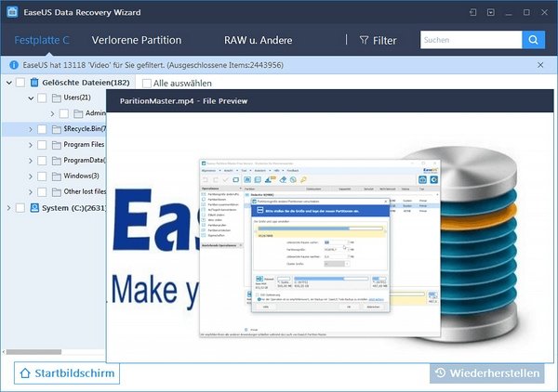Click the EaseUS app logo icon
Screen dimensions: 558x392
pyautogui.click(x=12, y=12)
